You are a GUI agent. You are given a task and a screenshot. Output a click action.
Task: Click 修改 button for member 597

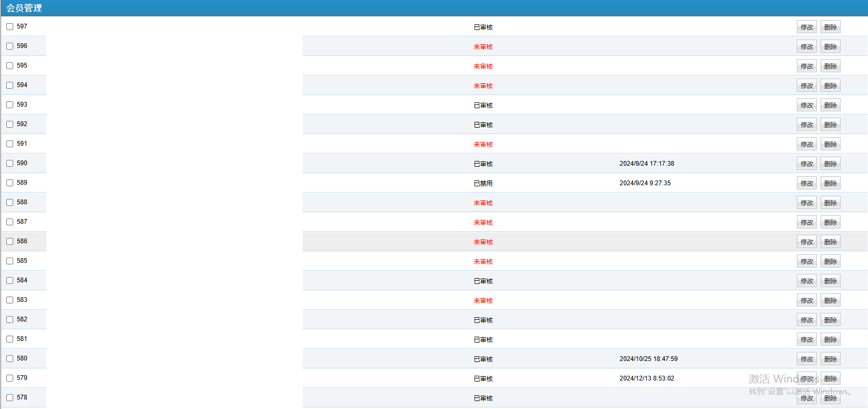pos(806,27)
